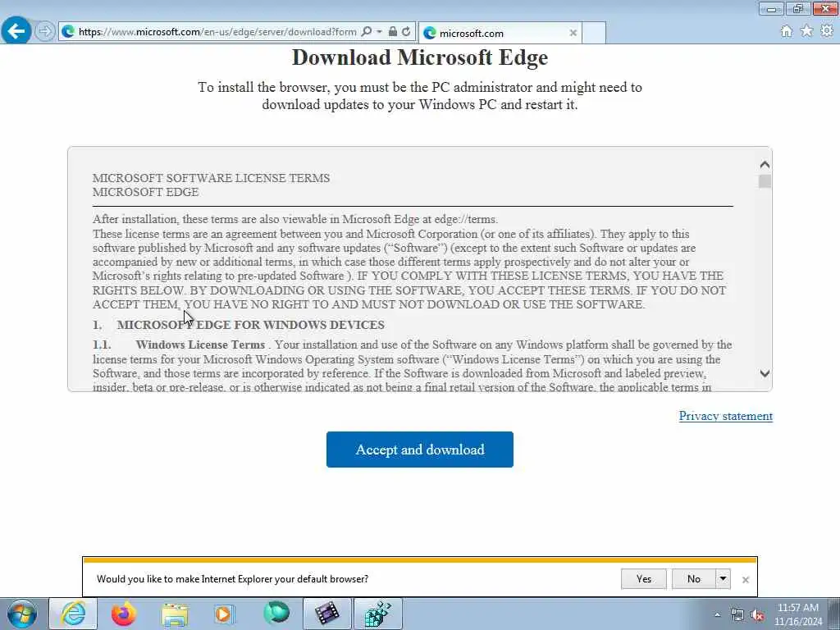
Task: Open the Home icon in IE toolbar
Action: (786, 31)
